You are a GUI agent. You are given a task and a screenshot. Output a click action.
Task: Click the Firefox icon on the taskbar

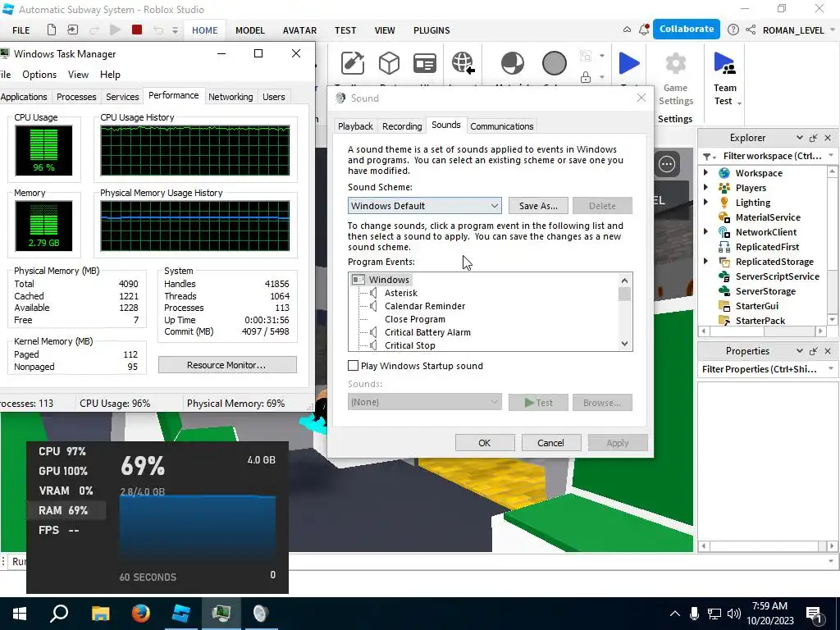(x=141, y=614)
